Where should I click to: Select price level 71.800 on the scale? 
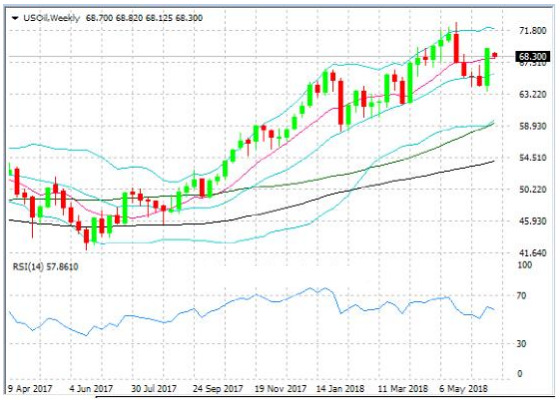pos(533,31)
